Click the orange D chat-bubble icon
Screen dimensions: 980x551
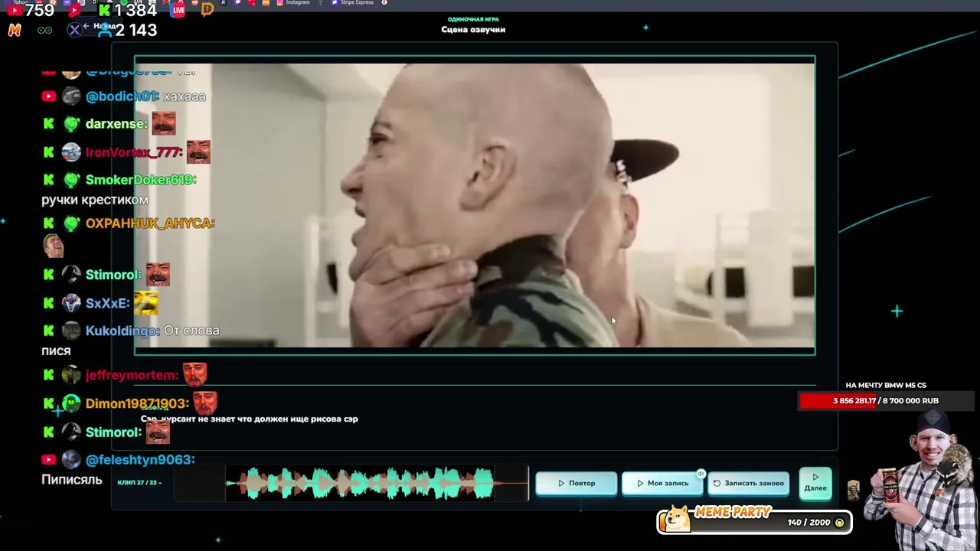[207, 10]
